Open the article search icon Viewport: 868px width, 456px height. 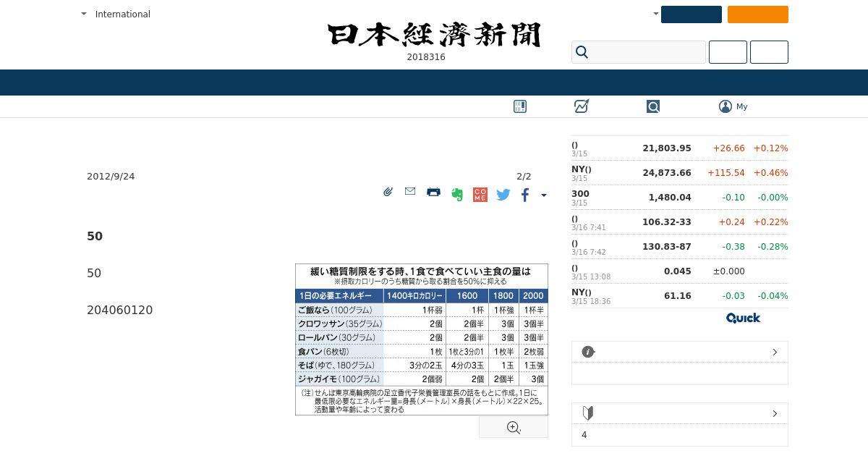point(653,106)
